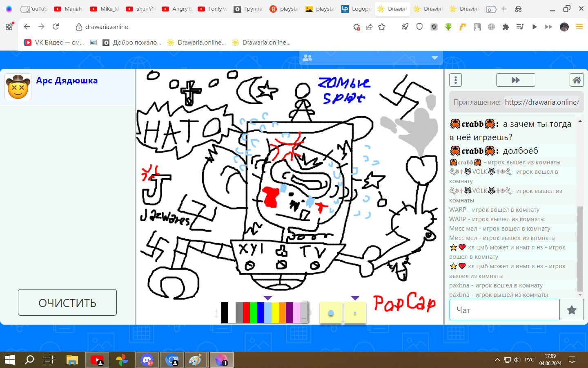Select the invitation link field

tap(541, 102)
